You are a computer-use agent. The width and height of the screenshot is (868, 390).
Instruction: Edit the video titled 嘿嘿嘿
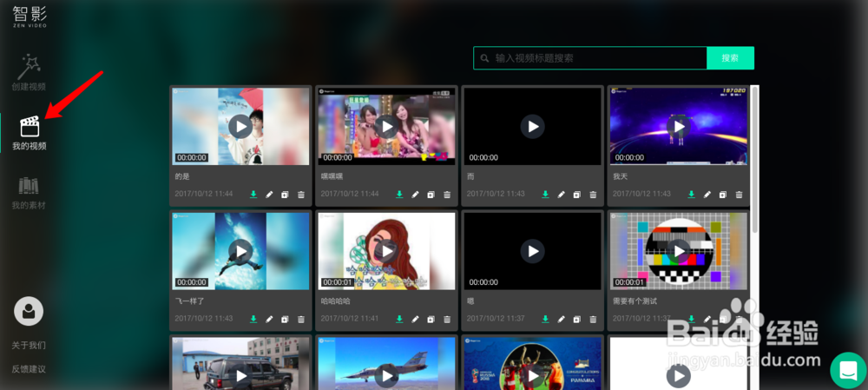pyautogui.click(x=415, y=195)
